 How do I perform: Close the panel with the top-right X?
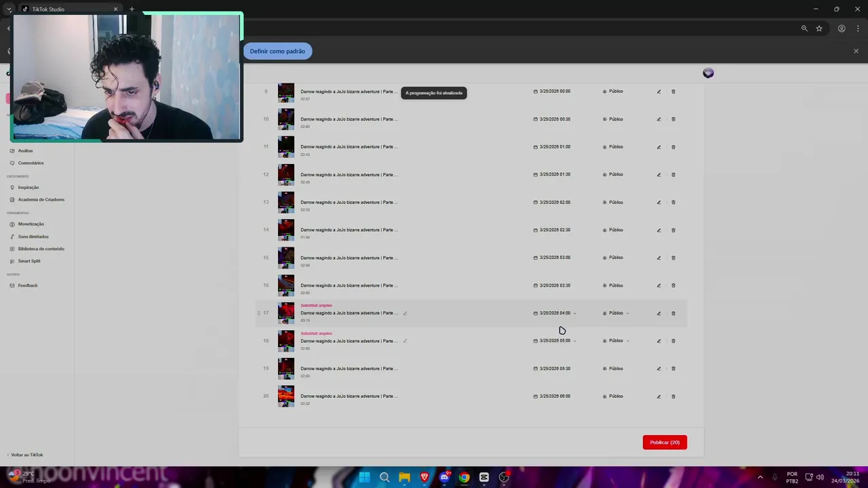[856, 52]
